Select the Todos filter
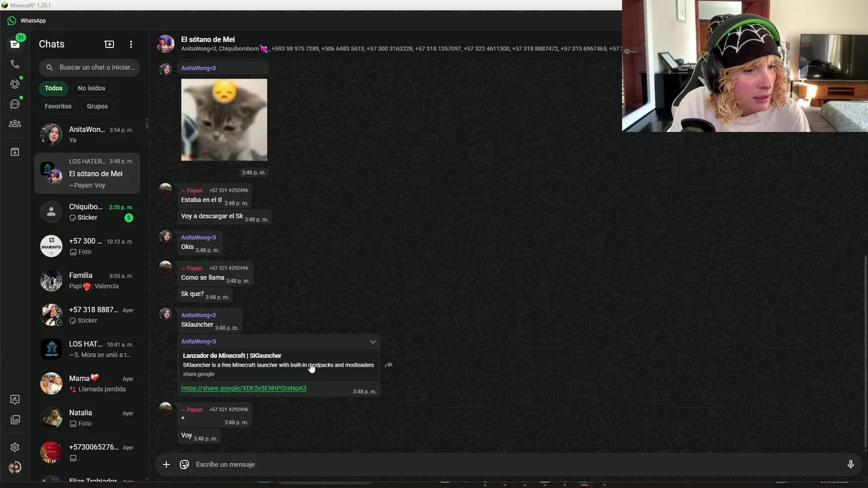Screen dimensions: 868x488 click(x=54, y=88)
